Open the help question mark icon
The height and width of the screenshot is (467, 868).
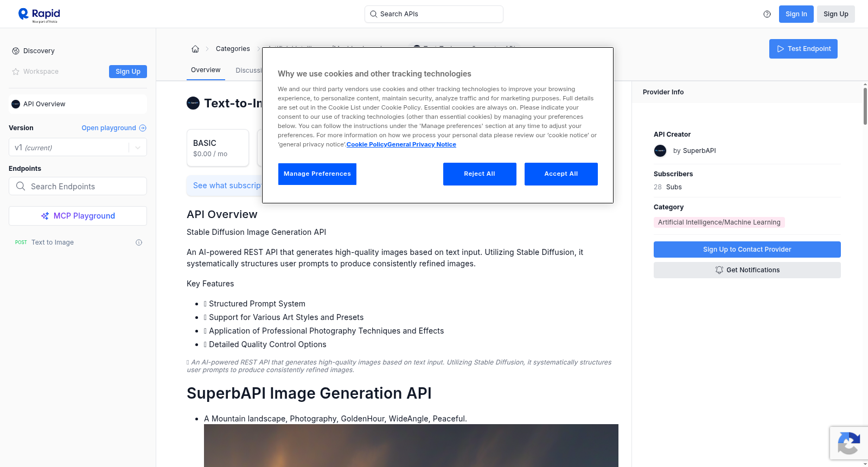(767, 14)
